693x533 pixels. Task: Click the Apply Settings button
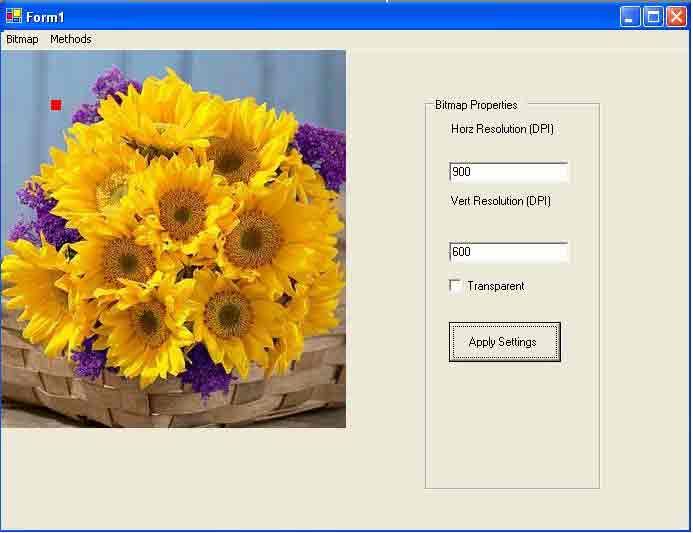(505, 342)
